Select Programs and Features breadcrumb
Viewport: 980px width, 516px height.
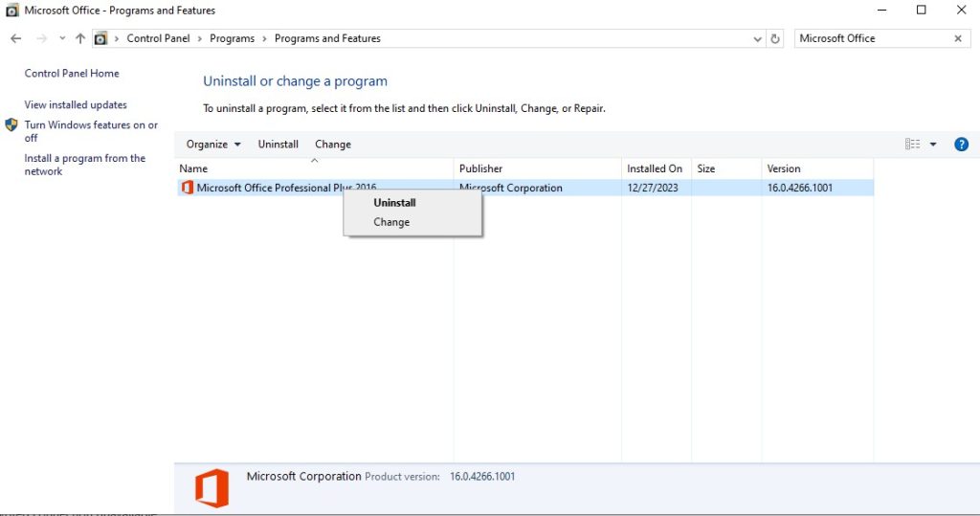pos(327,39)
